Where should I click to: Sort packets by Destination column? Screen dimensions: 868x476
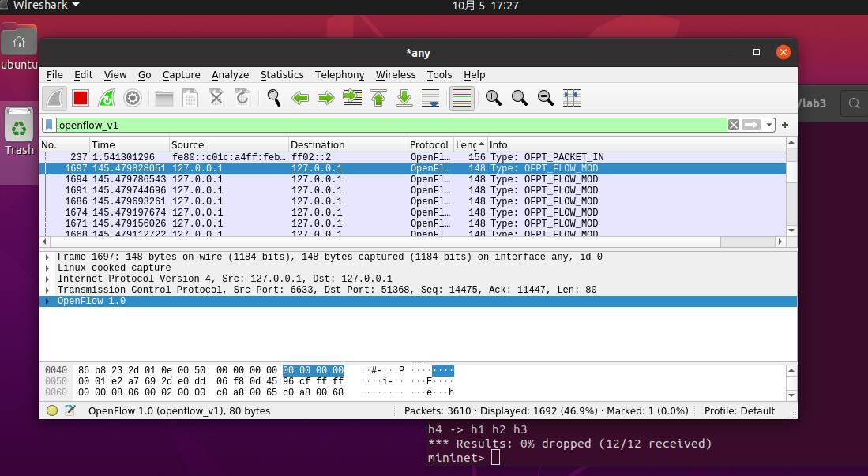coord(348,145)
